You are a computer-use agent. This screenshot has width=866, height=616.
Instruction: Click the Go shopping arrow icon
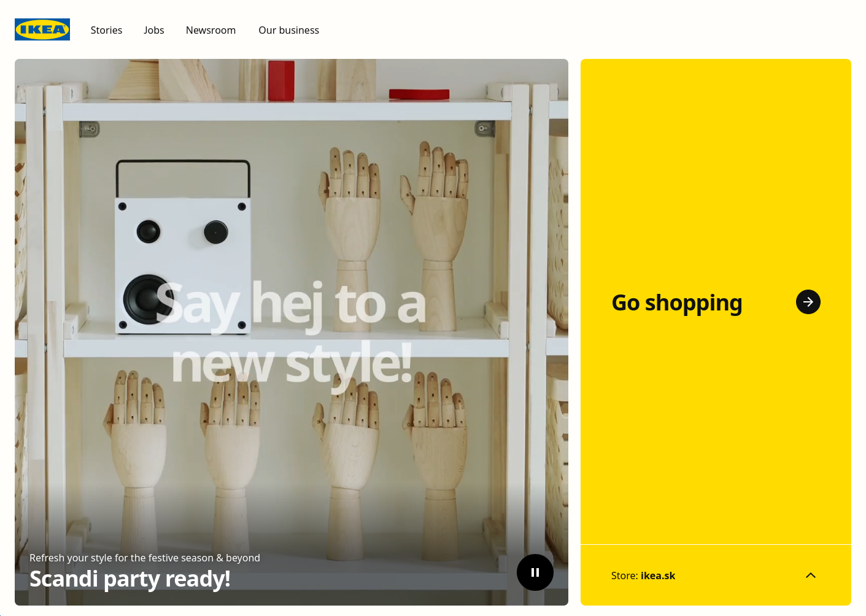point(808,302)
